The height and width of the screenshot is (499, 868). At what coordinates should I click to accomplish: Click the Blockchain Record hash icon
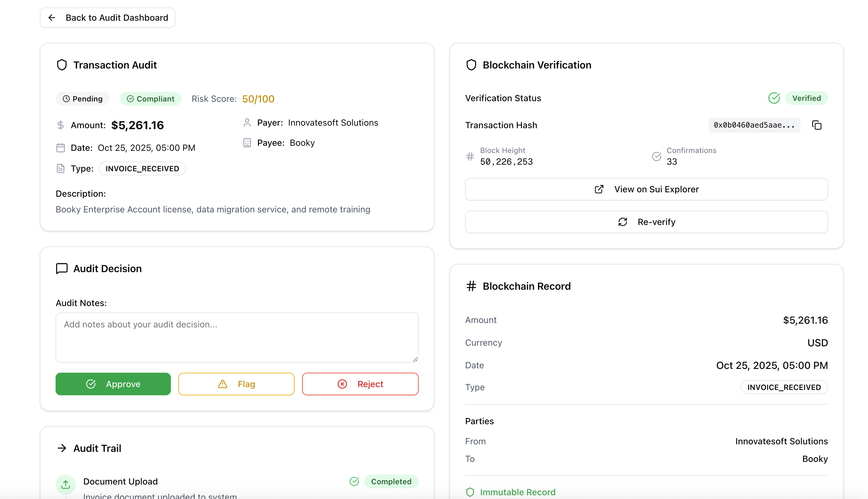pyautogui.click(x=471, y=286)
